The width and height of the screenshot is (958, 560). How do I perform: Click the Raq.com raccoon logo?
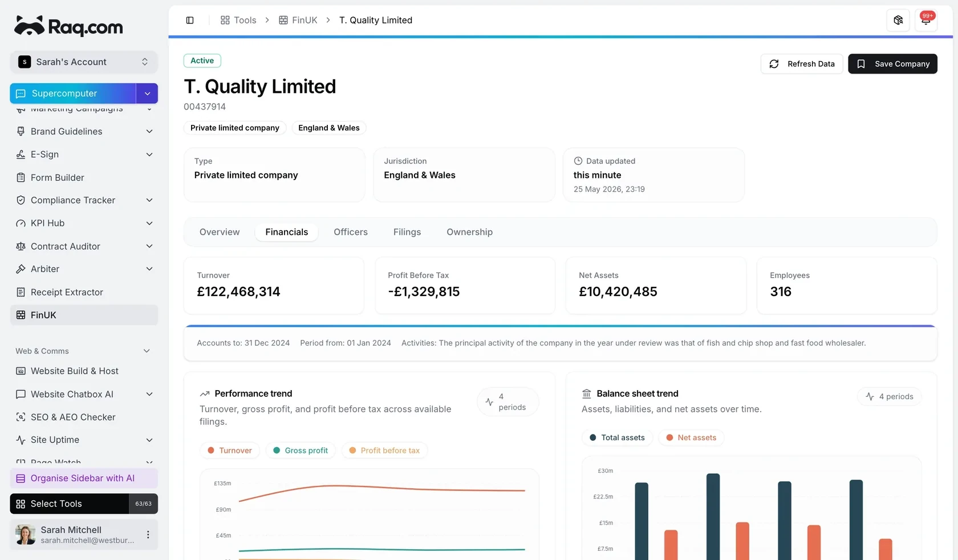(68, 26)
